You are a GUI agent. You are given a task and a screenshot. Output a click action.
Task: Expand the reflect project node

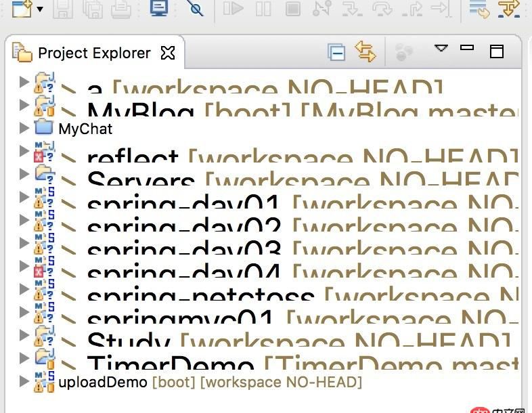tap(24, 151)
